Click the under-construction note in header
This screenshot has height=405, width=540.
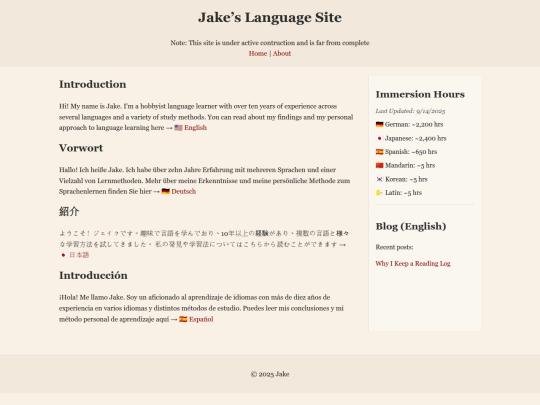(x=270, y=43)
